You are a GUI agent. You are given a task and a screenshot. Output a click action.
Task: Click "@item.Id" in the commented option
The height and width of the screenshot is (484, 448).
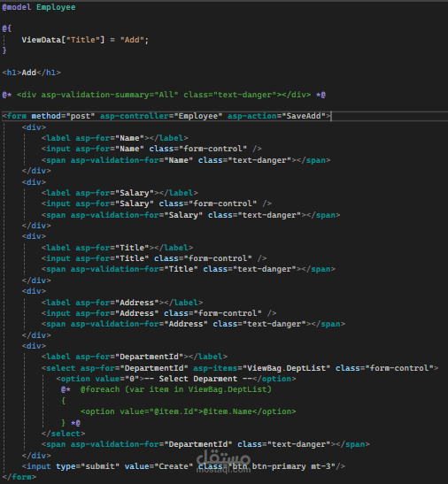pos(174,411)
